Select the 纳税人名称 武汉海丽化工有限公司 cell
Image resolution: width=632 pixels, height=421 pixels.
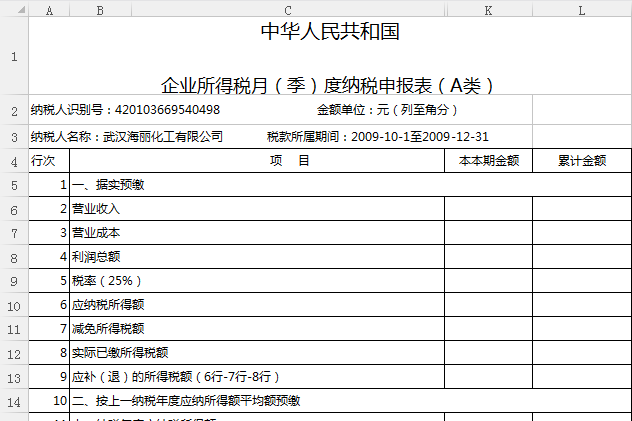click(127, 136)
